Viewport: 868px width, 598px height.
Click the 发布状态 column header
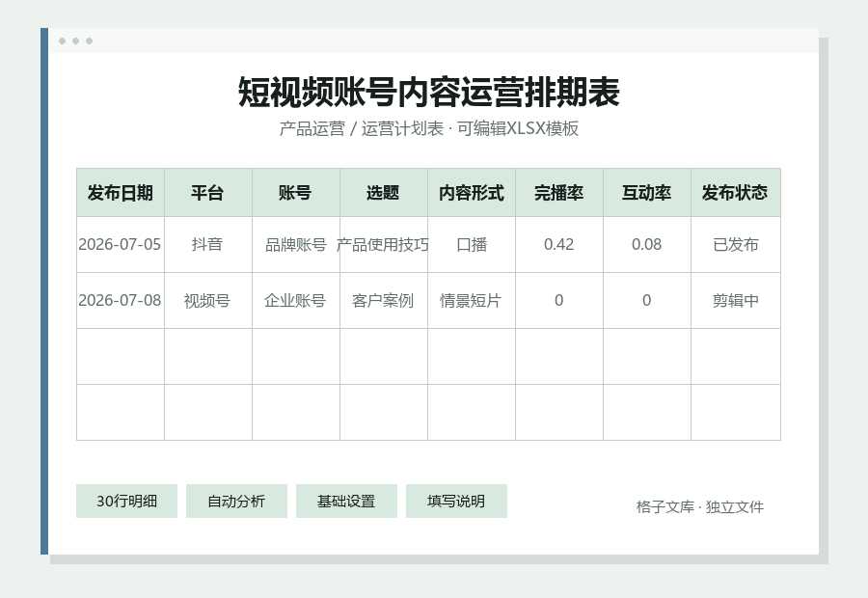pyautogui.click(x=736, y=193)
